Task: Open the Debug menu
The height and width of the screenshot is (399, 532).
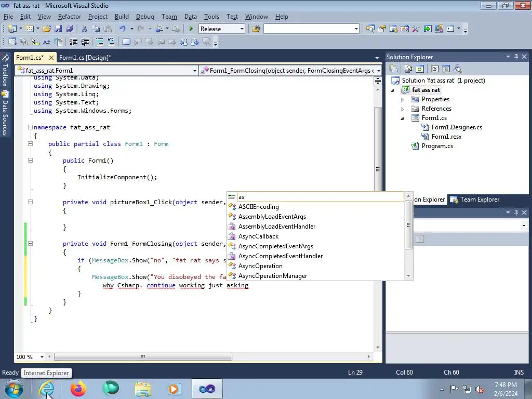Action: point(145,17)
